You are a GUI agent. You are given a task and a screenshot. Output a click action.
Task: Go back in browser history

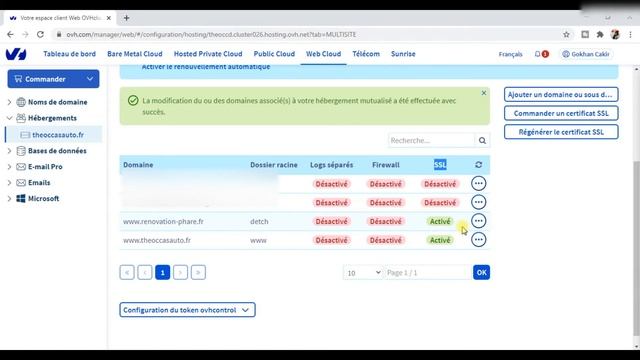pyautogui.click(x=10, y=35)
